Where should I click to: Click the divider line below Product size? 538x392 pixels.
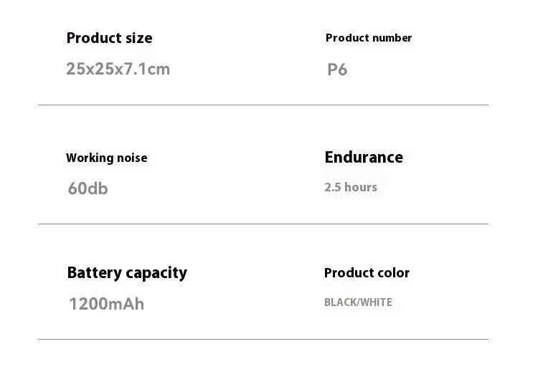click(x=263, y=105)
